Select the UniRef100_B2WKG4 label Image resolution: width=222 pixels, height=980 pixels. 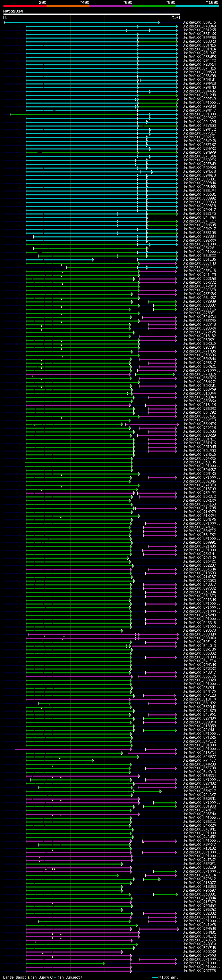click(199, 317)
